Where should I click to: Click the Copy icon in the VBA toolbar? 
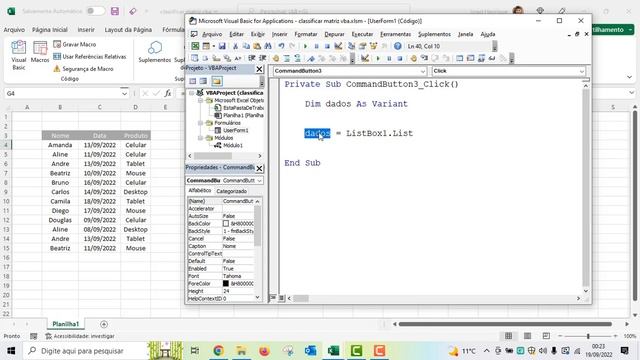click(246, 46)
